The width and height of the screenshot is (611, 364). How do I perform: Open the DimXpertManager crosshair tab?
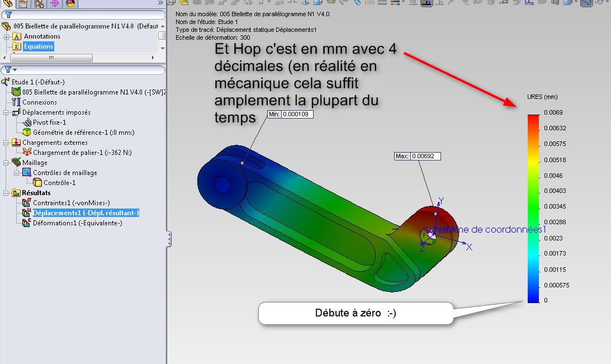(x=55, y=3)
